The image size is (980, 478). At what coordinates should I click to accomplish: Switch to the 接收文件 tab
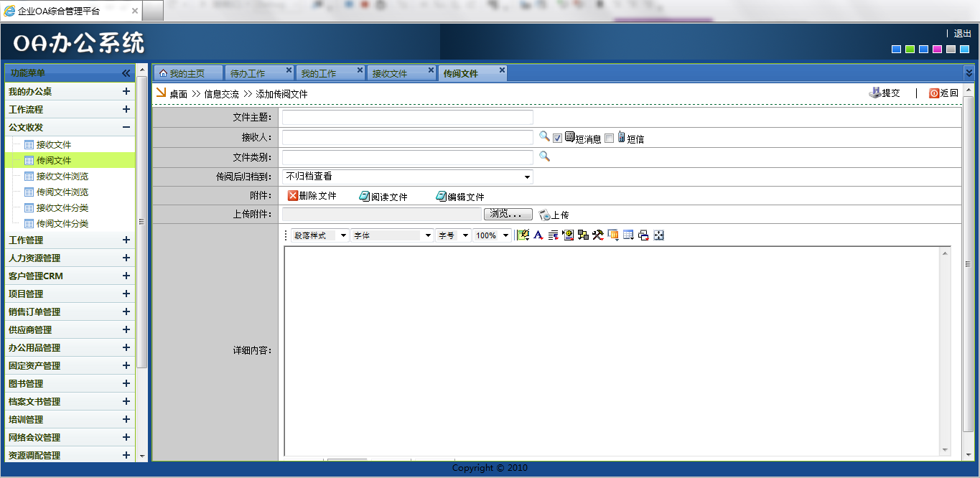click(x=401, y=73)
